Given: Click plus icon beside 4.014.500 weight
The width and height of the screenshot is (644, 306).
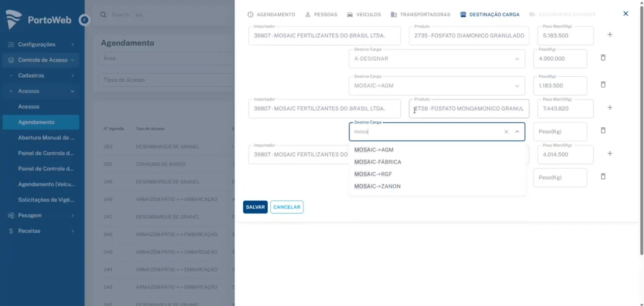Looking at the screenshot, I should coord(610,154).
